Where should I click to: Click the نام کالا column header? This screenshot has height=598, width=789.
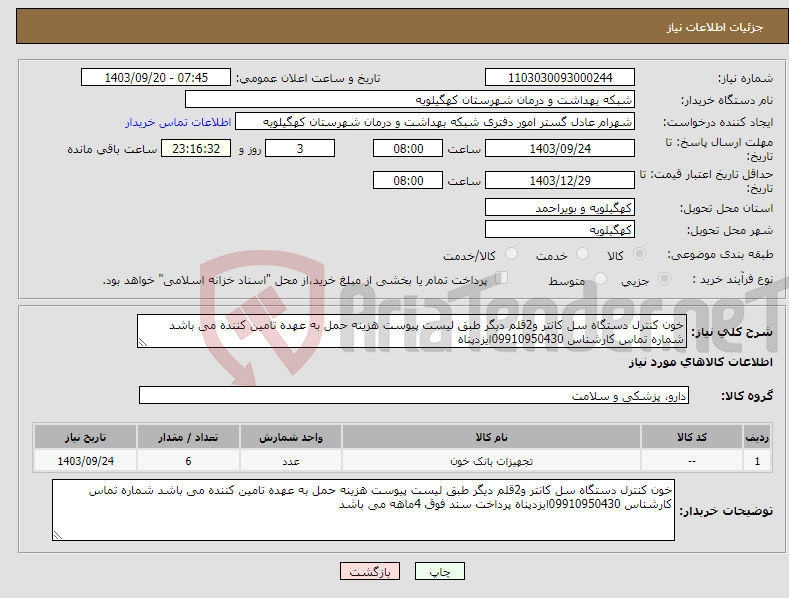click(491, 437)
